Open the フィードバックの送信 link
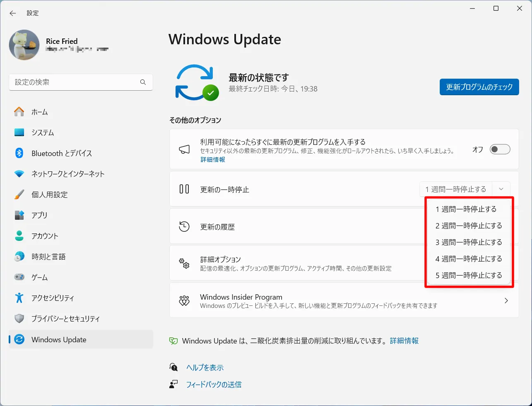 [x=214, y=384]
